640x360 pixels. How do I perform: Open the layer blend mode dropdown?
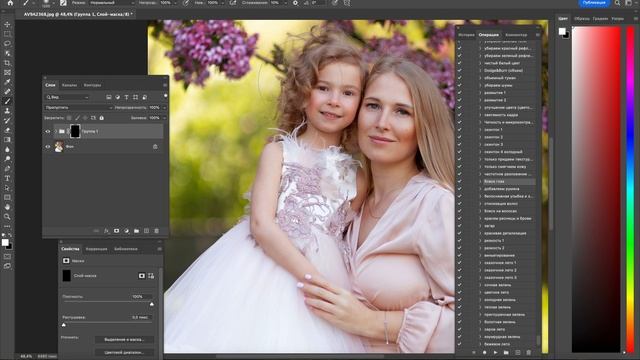(78, 107)
